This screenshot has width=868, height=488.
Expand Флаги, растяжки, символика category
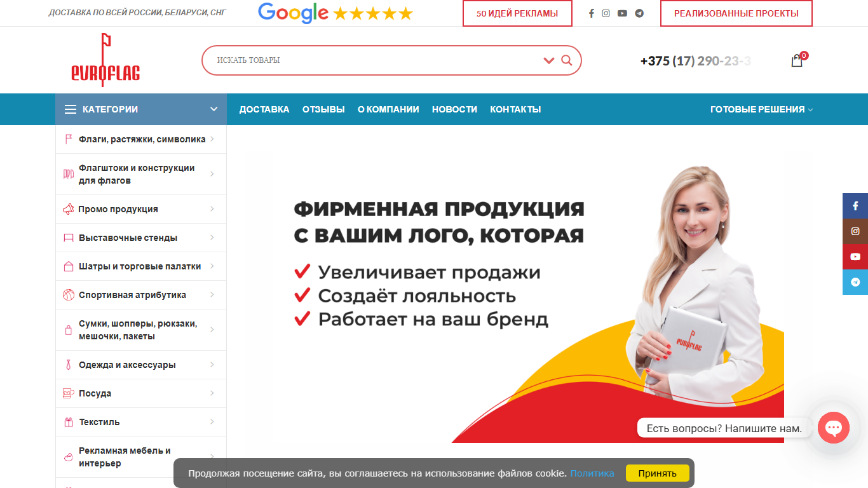pos(141,139)
